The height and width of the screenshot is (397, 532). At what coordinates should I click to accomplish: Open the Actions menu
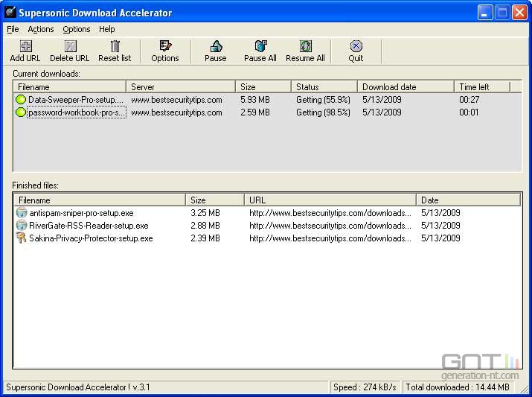coord(41,29)
